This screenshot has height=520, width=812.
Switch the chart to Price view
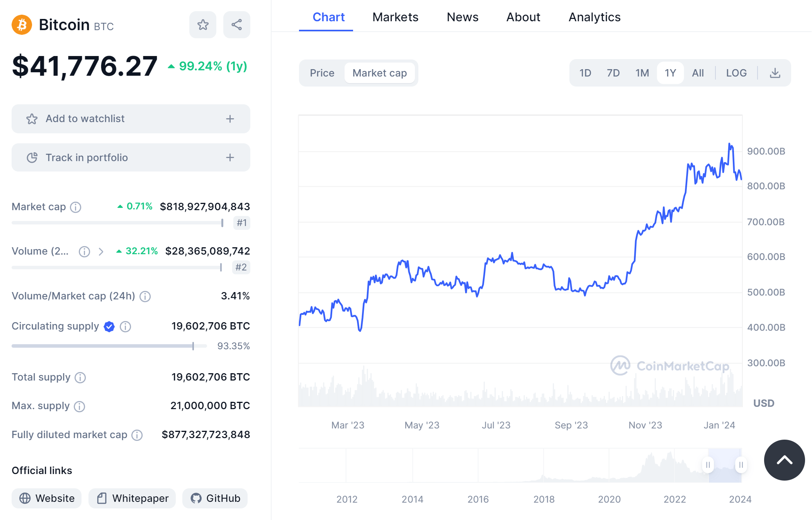click(322, 73)
